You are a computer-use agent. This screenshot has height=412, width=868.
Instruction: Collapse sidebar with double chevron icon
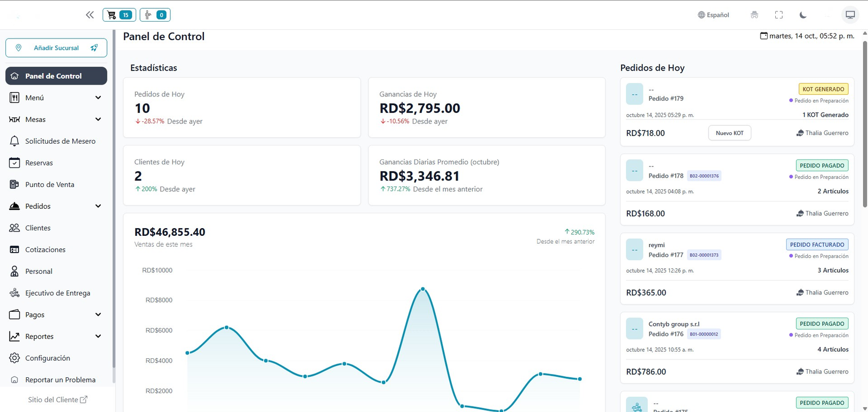pos(90,15)
